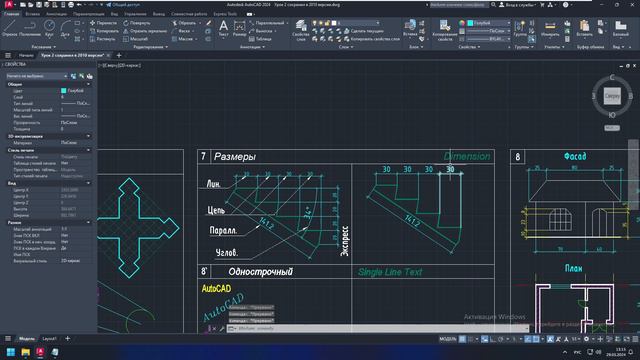This screenshot has width=640, height=360.
Task: Open the Вставка ribbon tab
Action: tap(33, 14)
